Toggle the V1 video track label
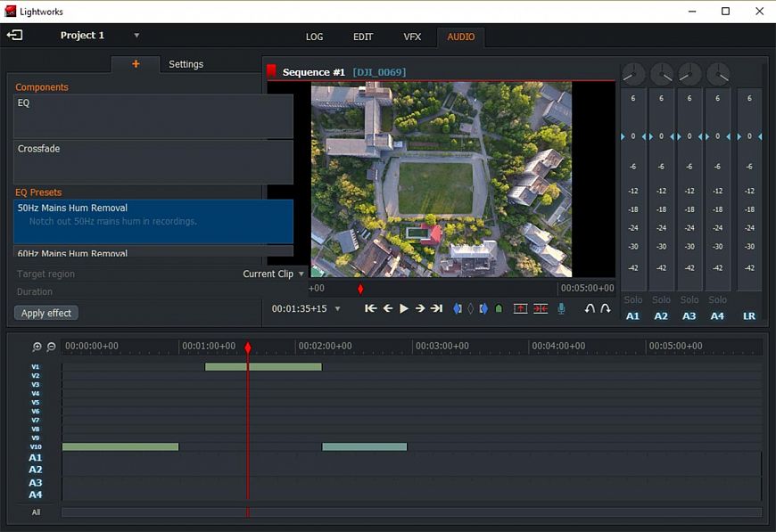776x532 pixels. 36,367
